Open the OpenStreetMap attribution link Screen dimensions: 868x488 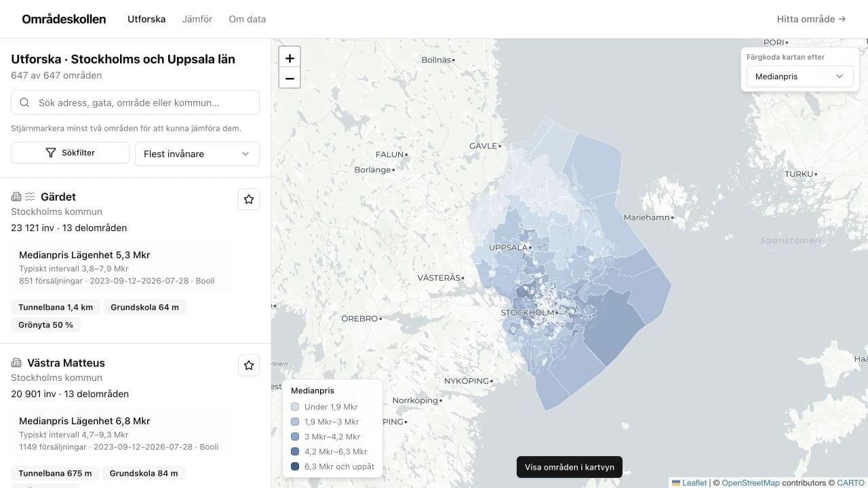pyautogui.click(x=751, y=483)
